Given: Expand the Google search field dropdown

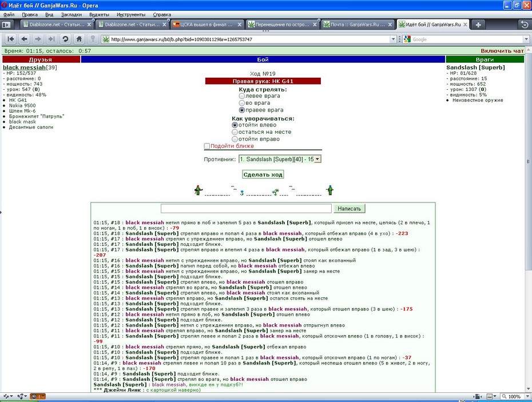Looking at the screenshot, I should (526, 39).
